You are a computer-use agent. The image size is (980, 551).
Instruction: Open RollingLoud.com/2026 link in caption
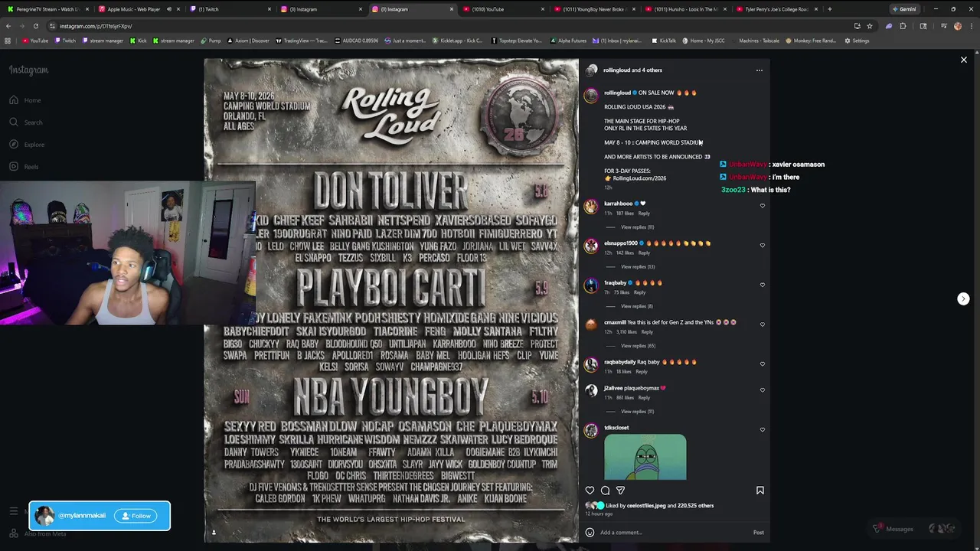[x=639, y=178]
